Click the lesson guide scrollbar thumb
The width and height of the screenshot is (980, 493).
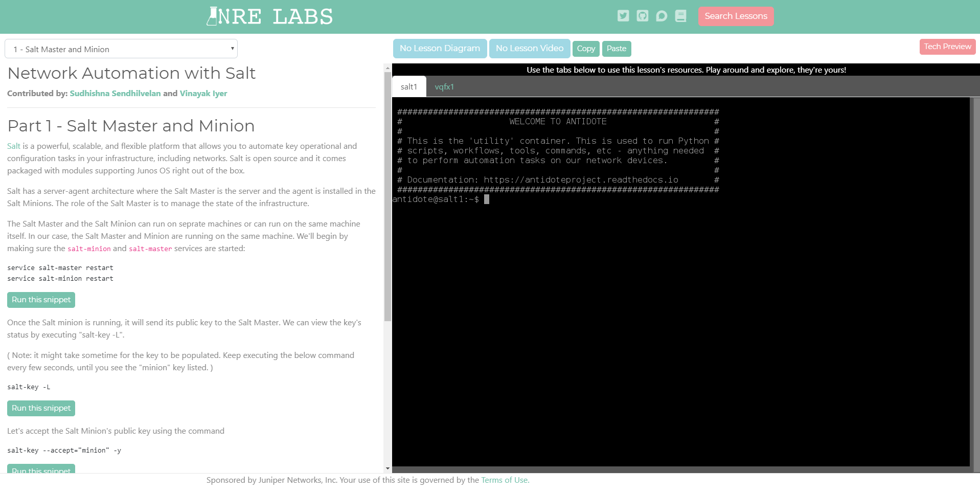(x=388, y=196)
